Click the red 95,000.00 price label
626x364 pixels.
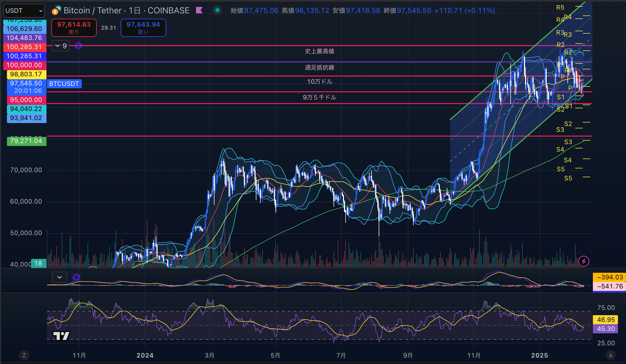[26, 100]
